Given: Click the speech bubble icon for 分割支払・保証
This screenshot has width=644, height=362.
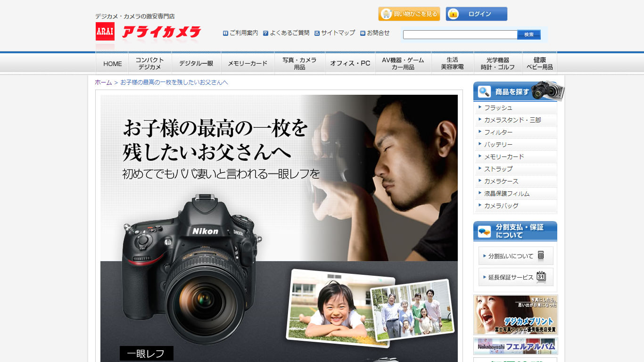Looking at the screenshot, I should [x=484, y=231].
